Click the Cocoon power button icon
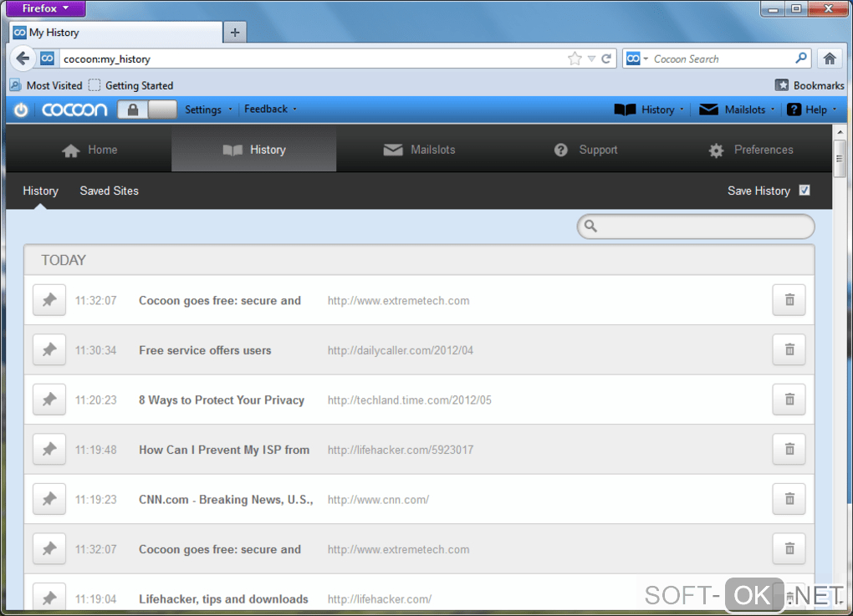 coord(21,109)
